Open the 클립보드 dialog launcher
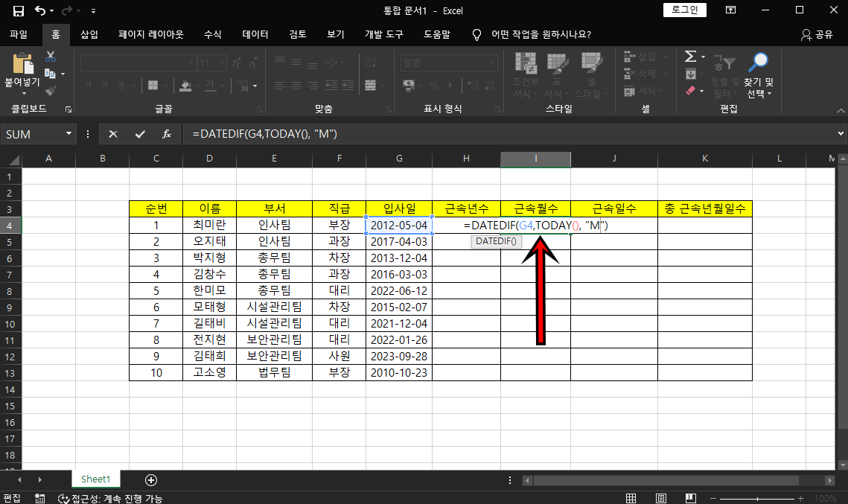The width and height of the screenshot is (848, 504). click(x=68, y=109)
